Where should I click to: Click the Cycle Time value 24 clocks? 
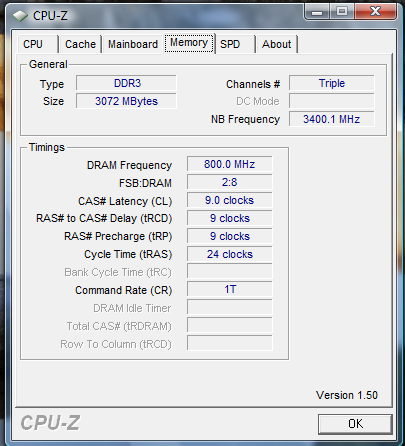[x=230, y=254]
